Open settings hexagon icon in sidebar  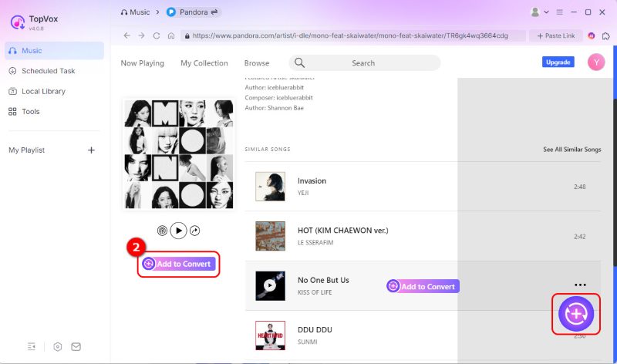[x=57, y=347]
